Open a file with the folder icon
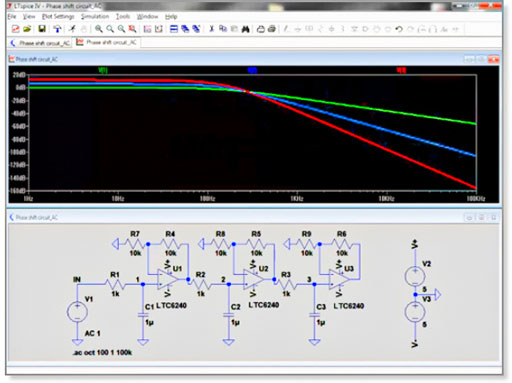The width and height of the screenshot is (512, 383). 27,29
